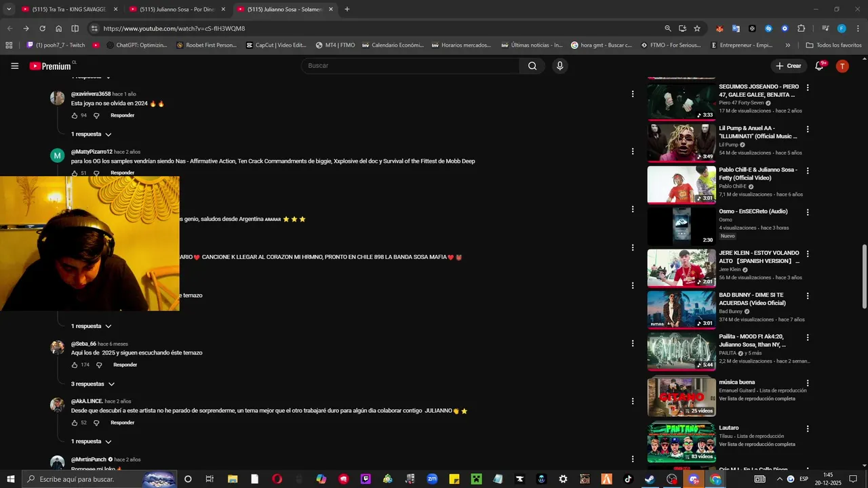This screenshot has height=488, width=868.
Task: Click the search magnifier button
Action: tap(532, 66)
